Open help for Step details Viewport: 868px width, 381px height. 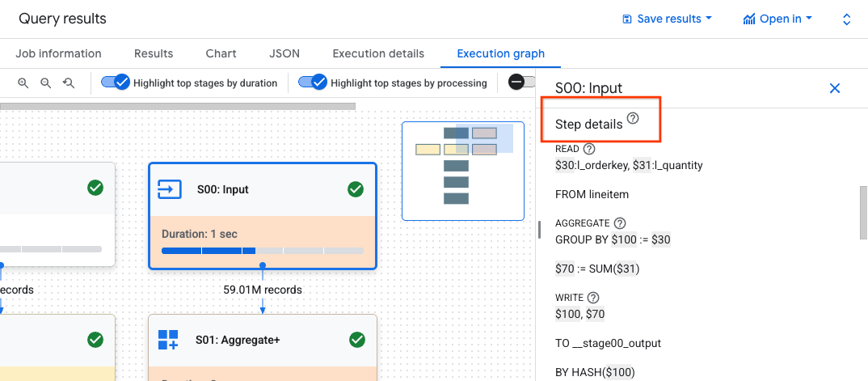633,119
